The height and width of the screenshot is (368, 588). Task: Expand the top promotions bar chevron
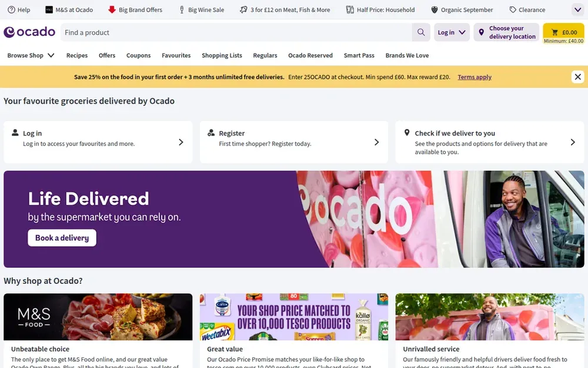click(577, 10)
